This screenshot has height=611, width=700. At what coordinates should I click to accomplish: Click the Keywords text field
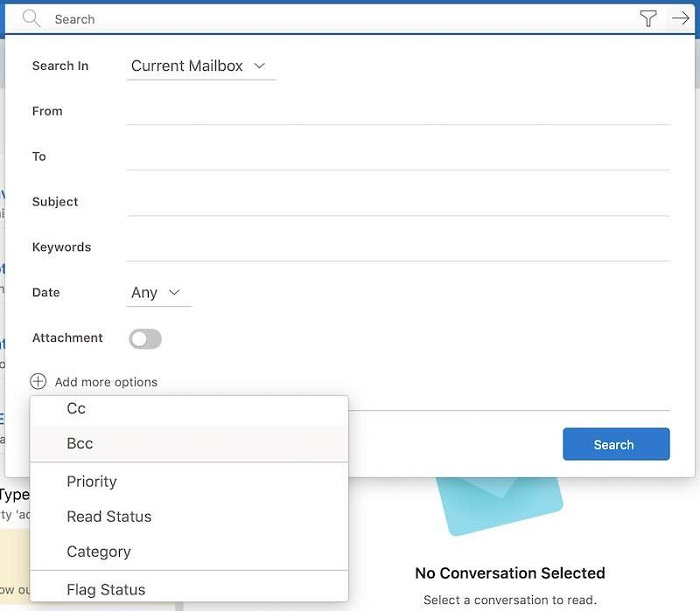398,247
